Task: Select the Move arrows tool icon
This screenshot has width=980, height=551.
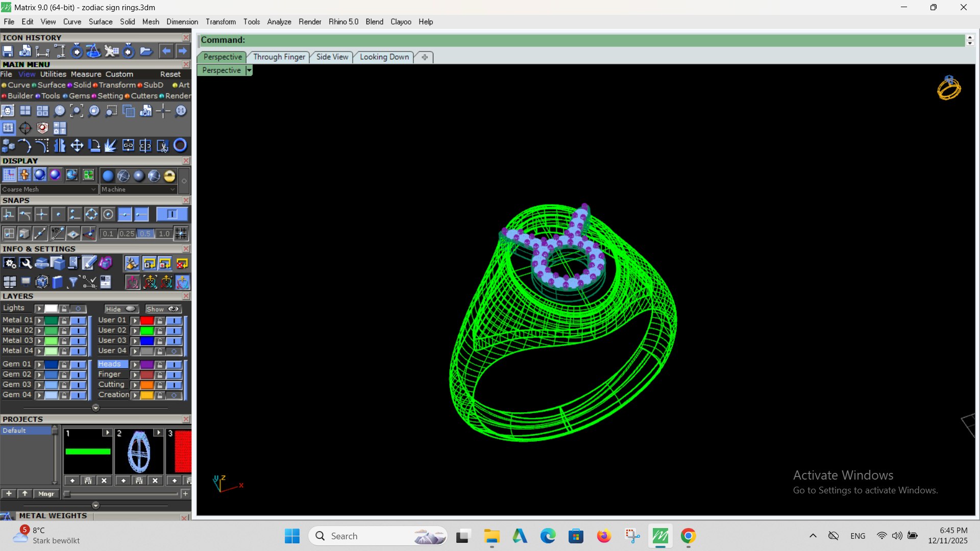Action: [x=77, y=146]
